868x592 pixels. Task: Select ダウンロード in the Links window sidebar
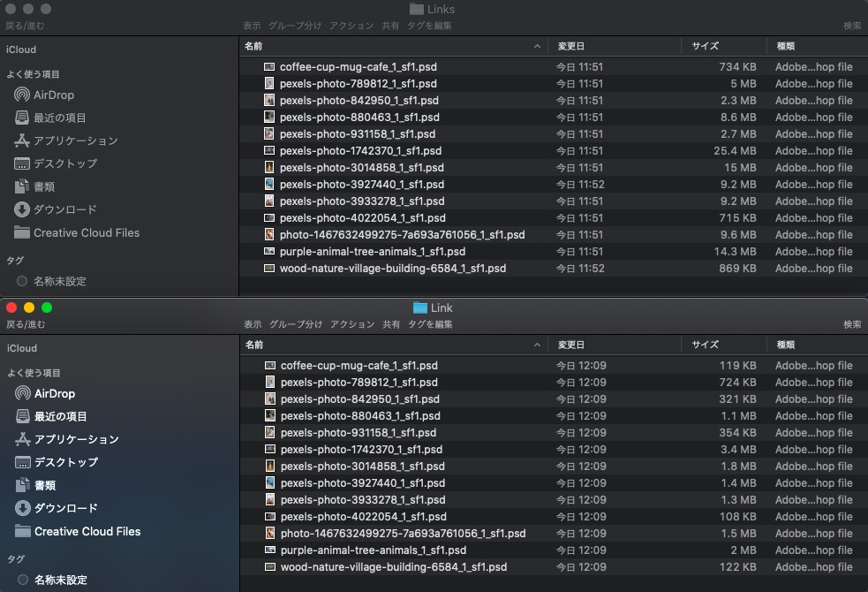tap(56, 209)
